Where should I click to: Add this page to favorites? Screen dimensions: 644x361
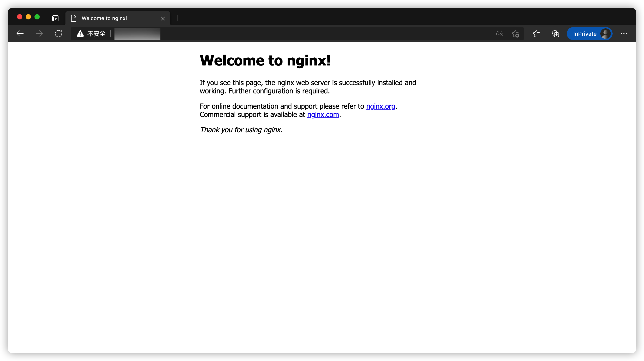(x=515, y=34)
